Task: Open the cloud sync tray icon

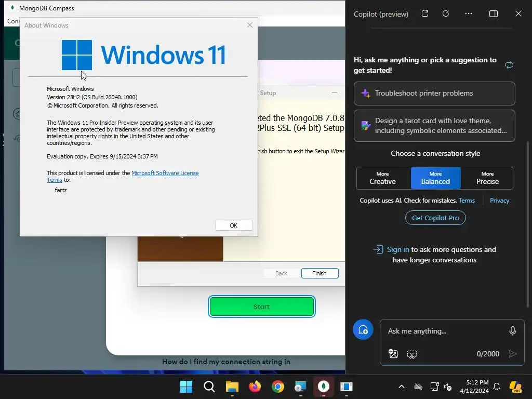Action: coord(418,387)
